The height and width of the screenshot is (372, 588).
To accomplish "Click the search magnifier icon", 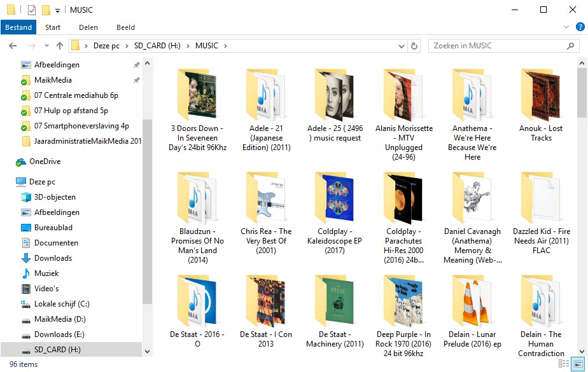I will pyautogui.click(x=570, y=46).
